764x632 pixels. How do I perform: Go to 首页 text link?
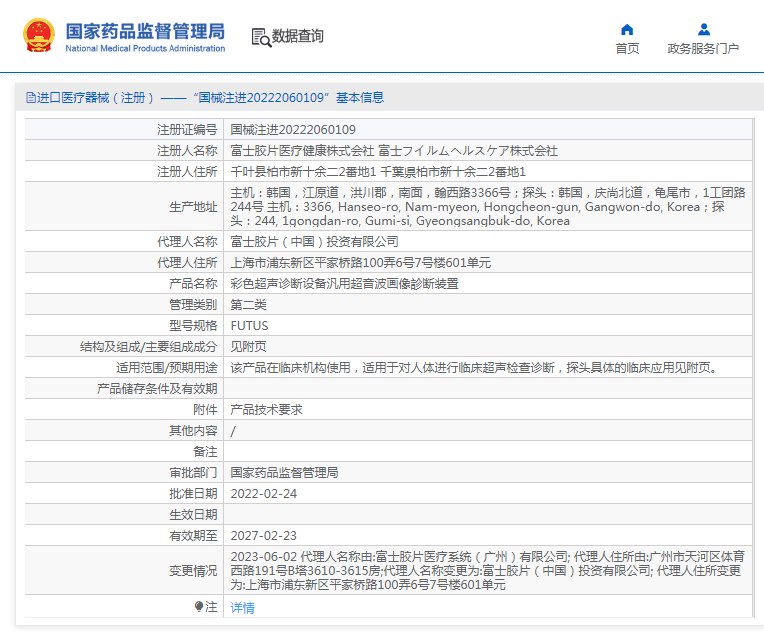(x=627, y=48)
